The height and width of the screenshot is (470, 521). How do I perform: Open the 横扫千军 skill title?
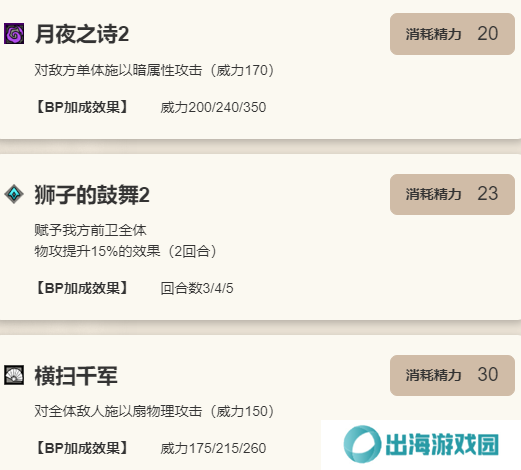coord(76,376)
